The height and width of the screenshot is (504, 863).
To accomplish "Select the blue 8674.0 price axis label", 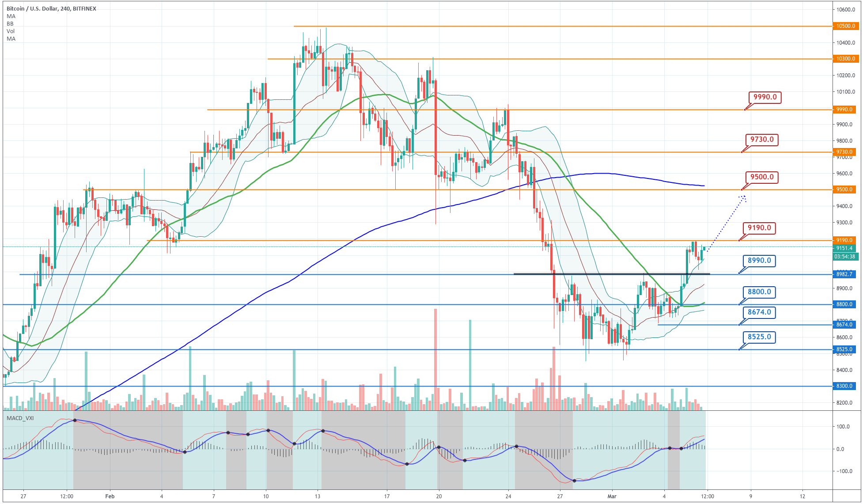I will click(x=844, y=325).
